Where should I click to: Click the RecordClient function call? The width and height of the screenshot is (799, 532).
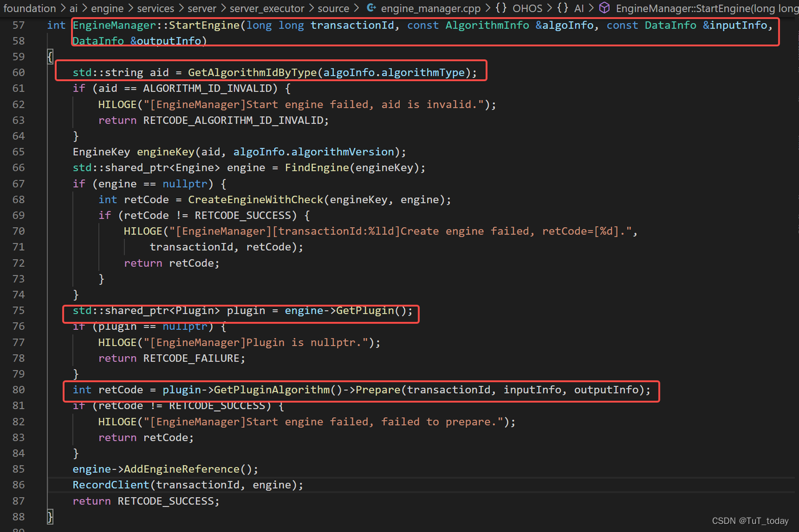pyautogui.click(x=111, y=485)
